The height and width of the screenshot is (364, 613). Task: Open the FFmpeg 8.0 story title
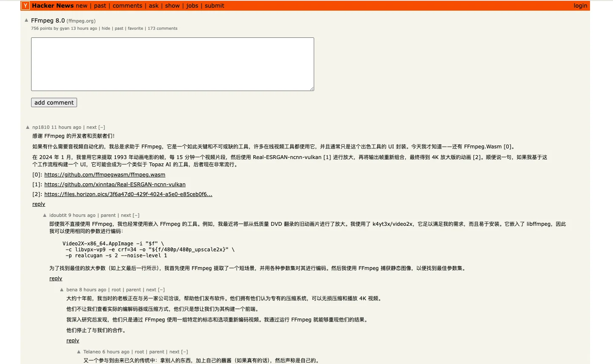pyautogui.click(x=48, y=20)
